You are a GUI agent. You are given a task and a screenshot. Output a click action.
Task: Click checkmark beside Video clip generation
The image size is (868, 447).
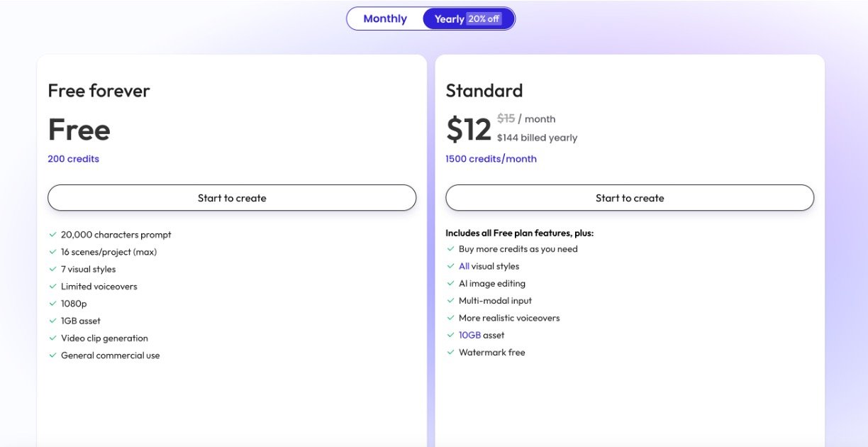[x=52, y=338]
